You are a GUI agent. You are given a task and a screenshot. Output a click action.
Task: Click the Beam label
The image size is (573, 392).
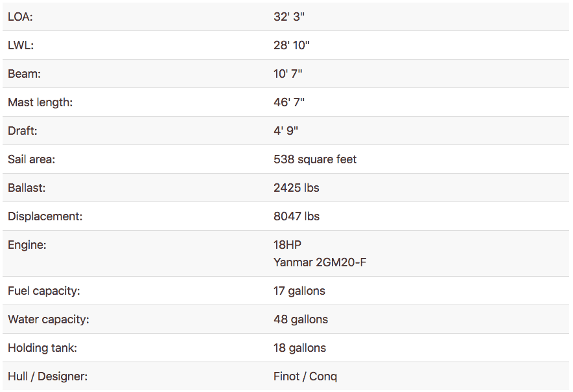[24, 74]
